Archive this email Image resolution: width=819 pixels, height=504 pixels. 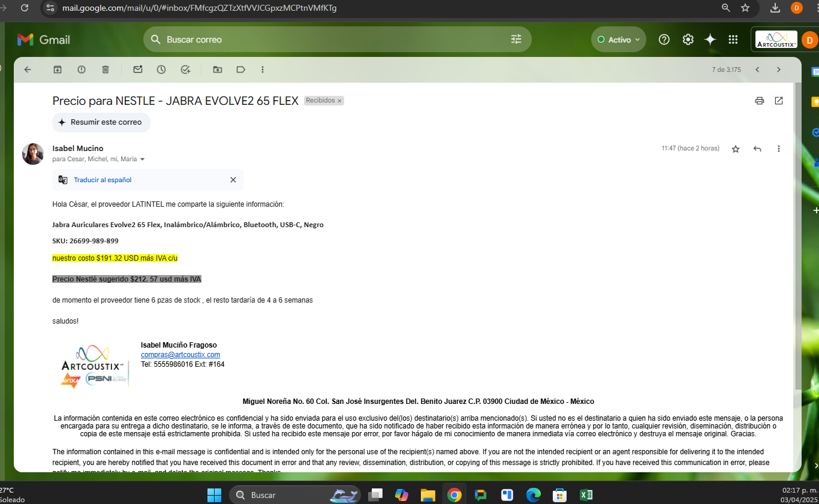click(58, 70)
